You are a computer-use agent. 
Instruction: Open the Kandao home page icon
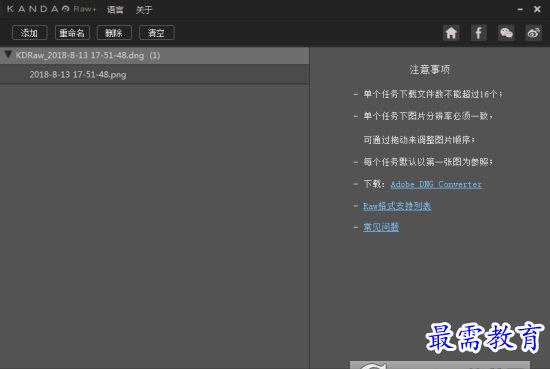click(451, 33)
